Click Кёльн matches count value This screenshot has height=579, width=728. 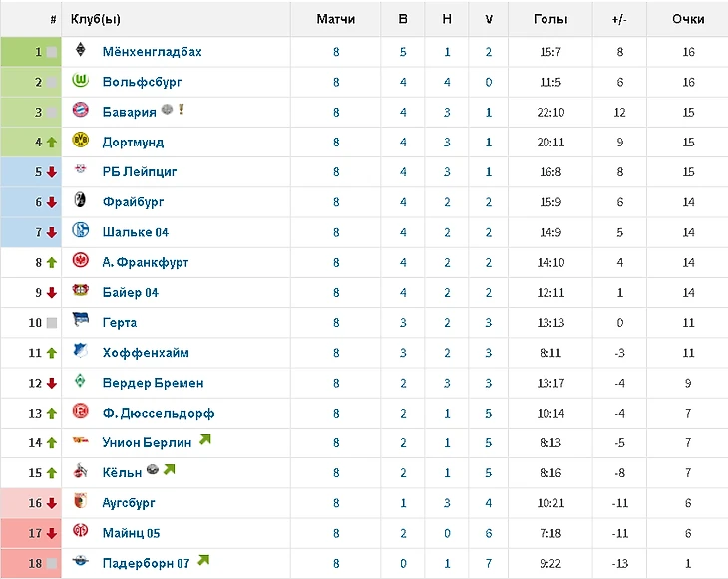coord(336,472)
